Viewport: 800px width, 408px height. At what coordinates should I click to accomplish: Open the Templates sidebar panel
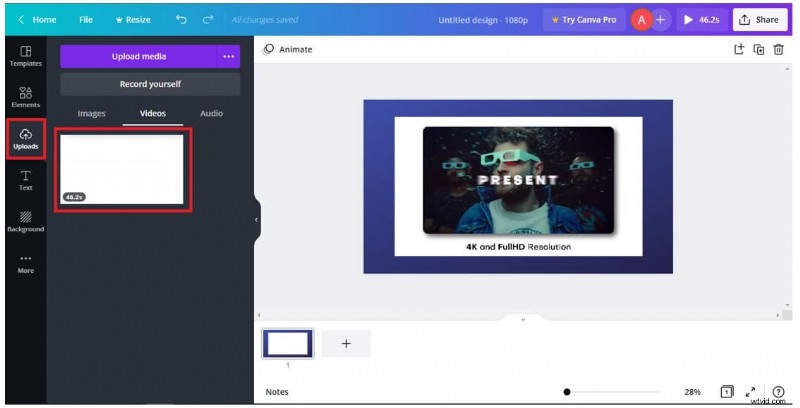[26, 56]
